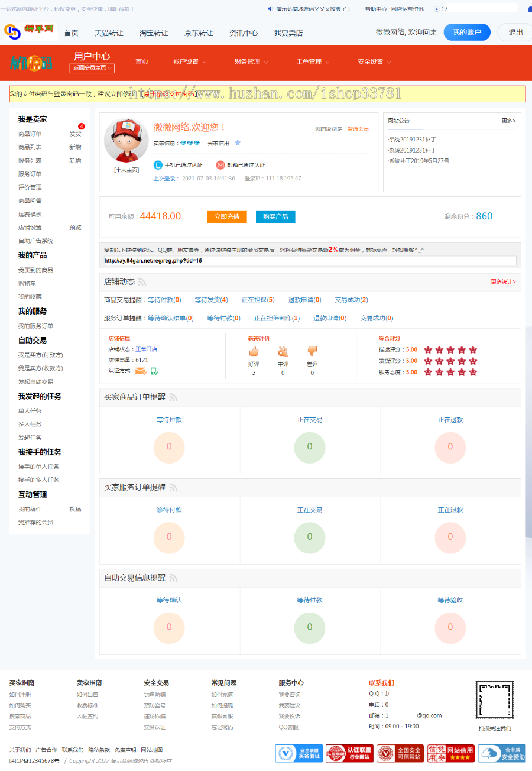The image size is (532, 771).
Task: Click the thumbs-down 差评 icon
Action: 312,351
